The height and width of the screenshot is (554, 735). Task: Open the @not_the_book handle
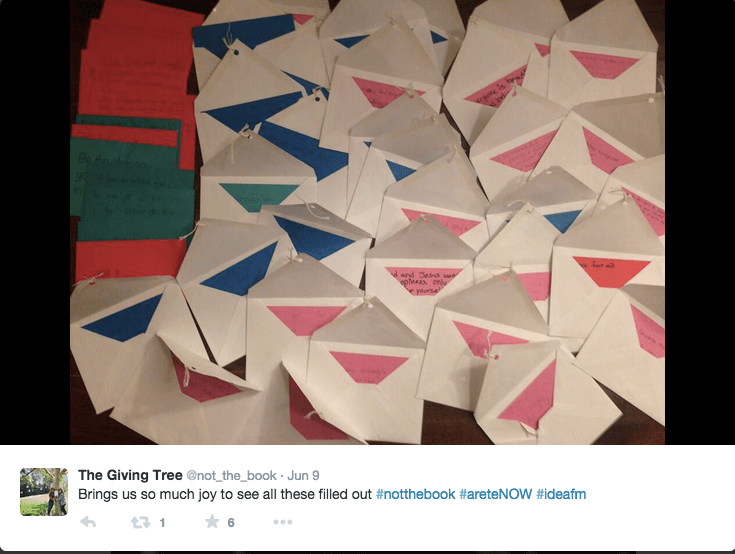[x=232, y=476]
